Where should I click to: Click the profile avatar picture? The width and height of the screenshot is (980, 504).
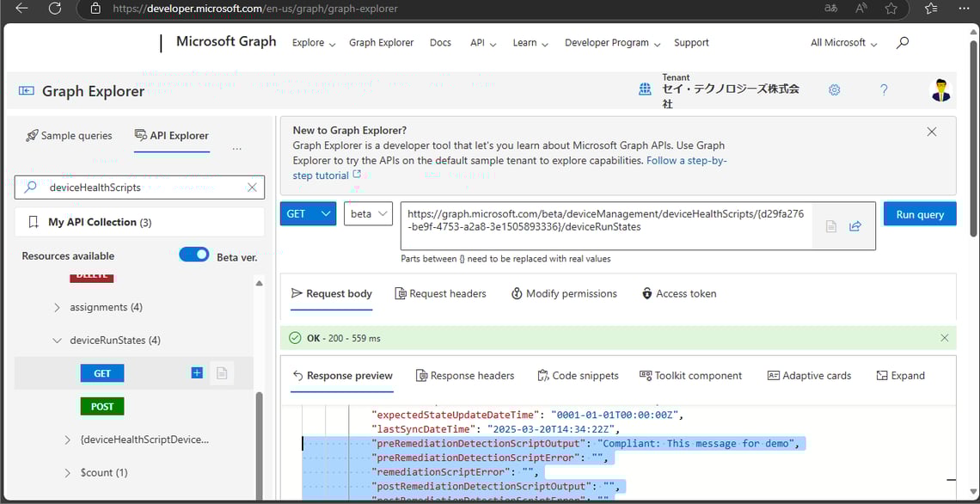[x=941, y=89]
